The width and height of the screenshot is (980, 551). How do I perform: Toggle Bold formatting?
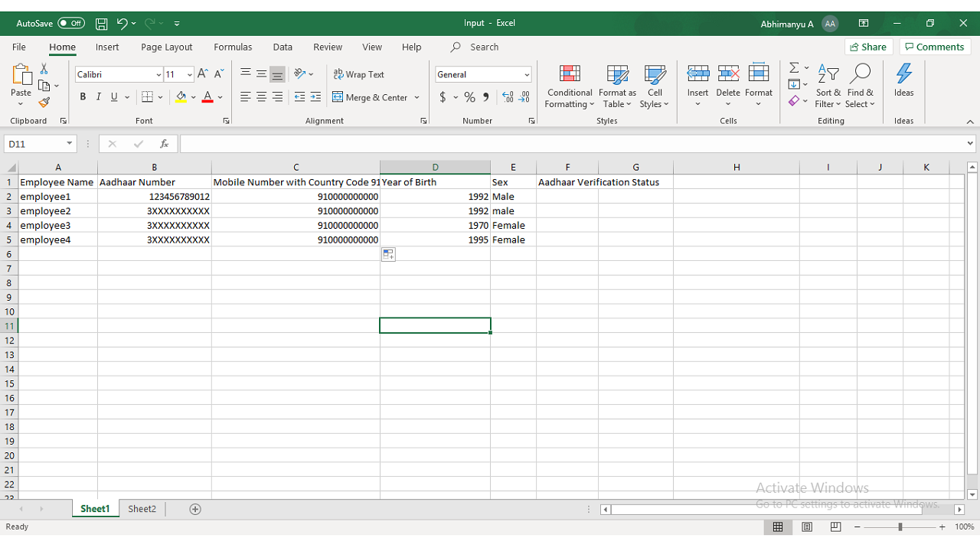[x=83, y=97]
